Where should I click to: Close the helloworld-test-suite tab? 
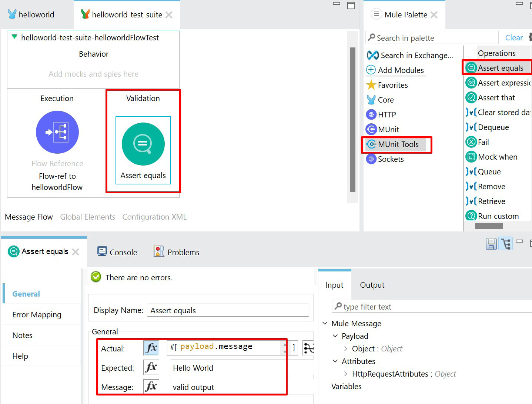[169, 15]
